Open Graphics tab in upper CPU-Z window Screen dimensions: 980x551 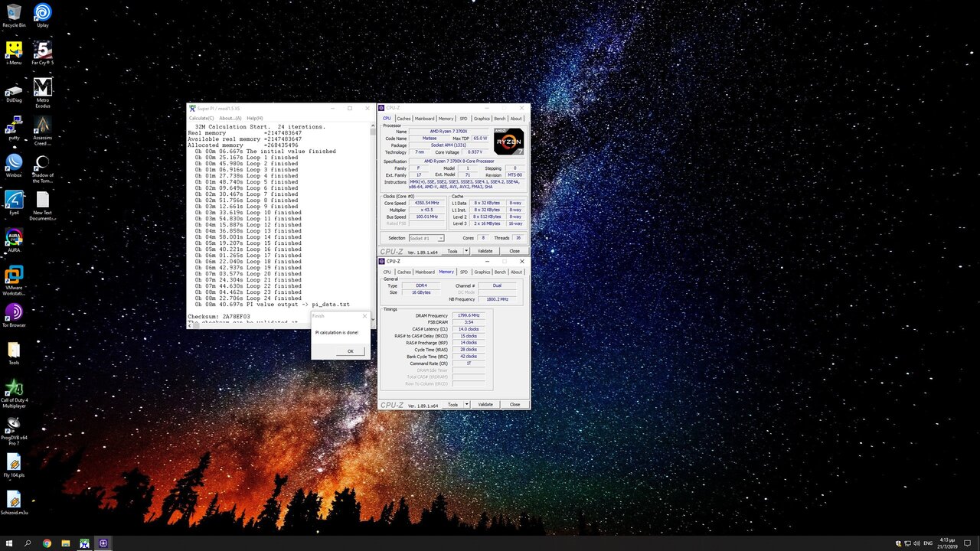point(482,119)
